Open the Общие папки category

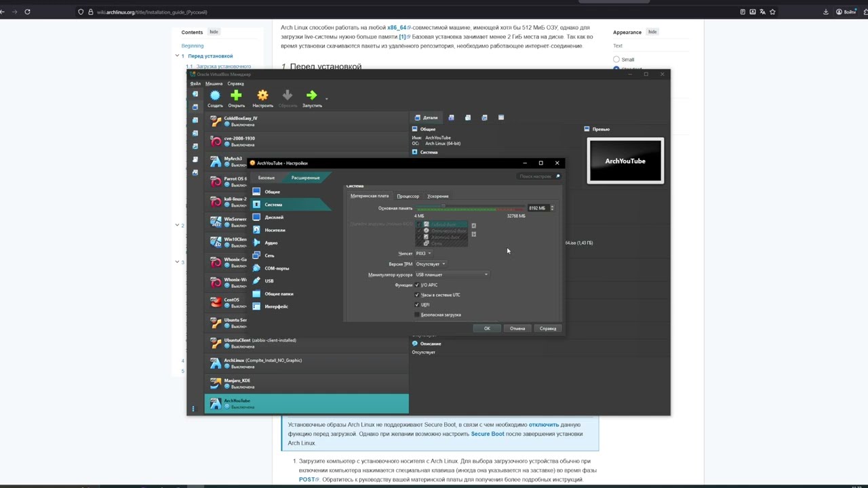(x=290, y=294)
